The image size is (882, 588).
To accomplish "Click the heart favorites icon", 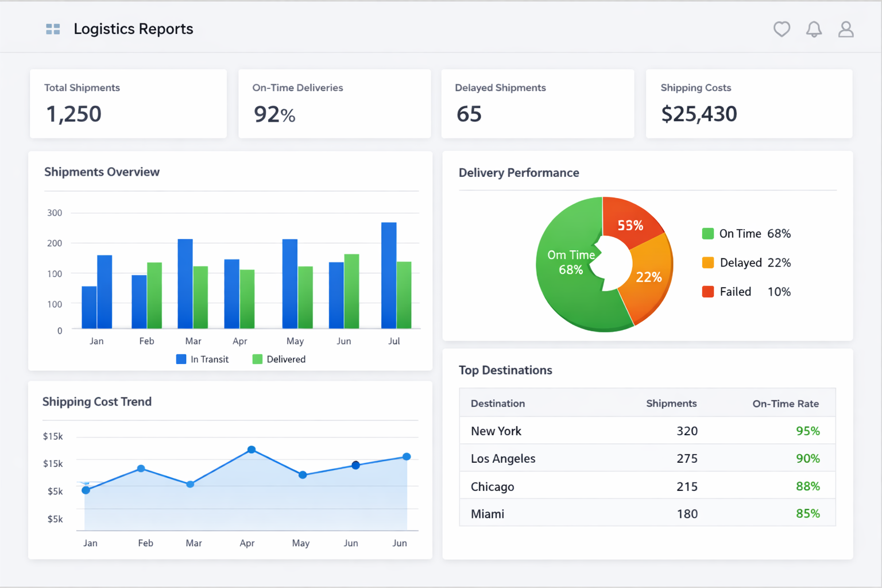I will tap(781, 29).
